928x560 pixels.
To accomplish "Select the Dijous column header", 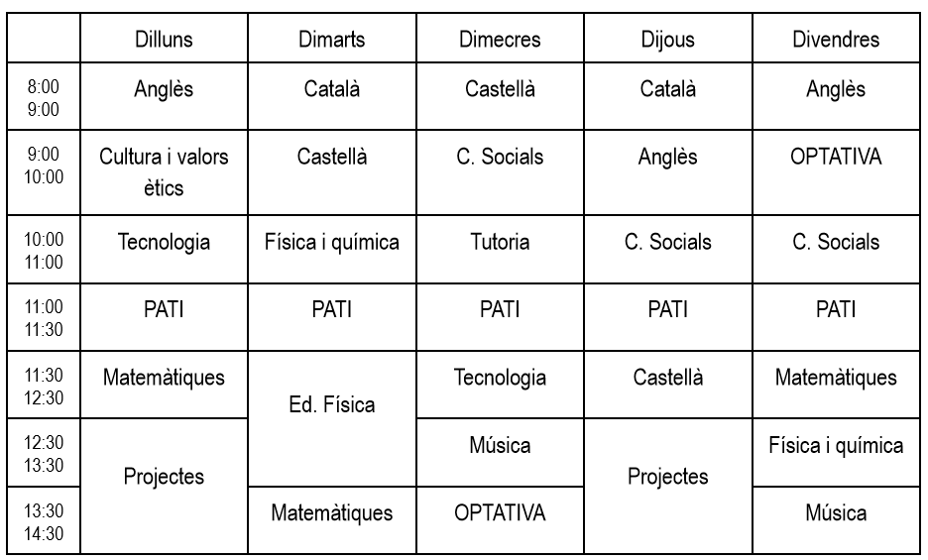I will (667, 40).
